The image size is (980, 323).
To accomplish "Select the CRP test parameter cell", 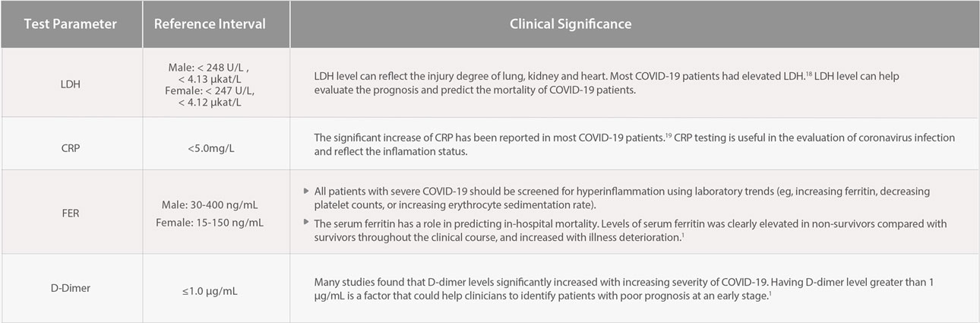I will tap(70, 144).
